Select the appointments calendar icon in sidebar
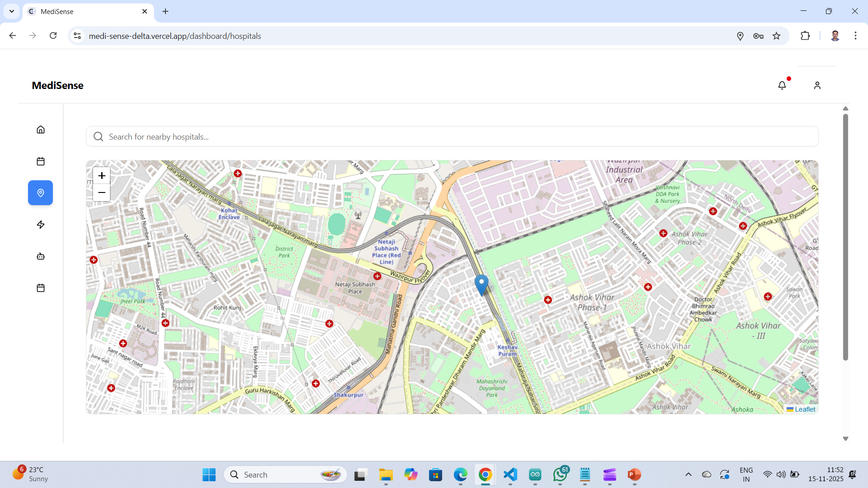This screenshot has width=868, height=488. click(40, 161)
